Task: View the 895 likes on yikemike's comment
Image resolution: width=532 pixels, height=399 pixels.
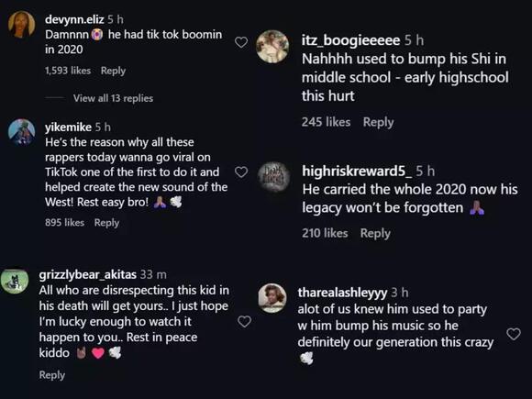Action: pos(64,223)
